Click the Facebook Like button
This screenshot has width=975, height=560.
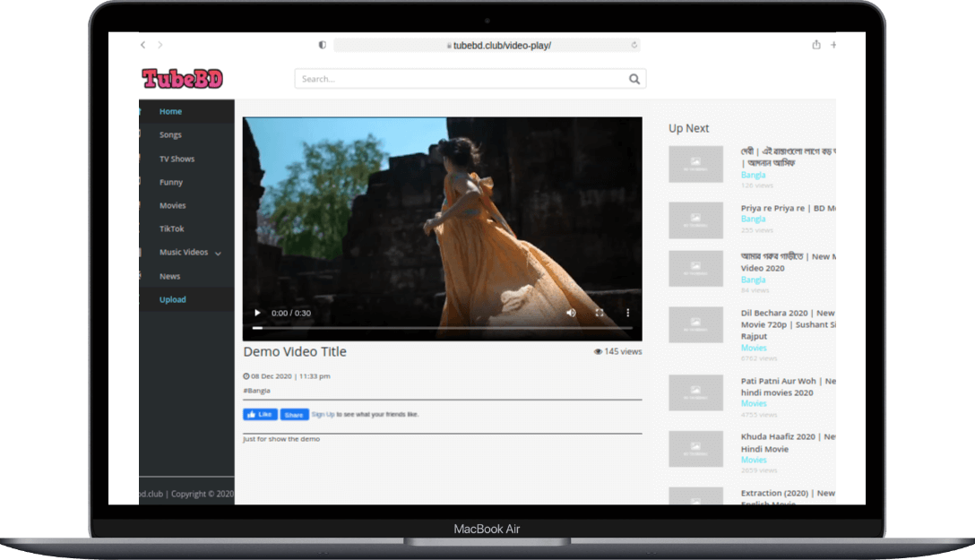260,415
